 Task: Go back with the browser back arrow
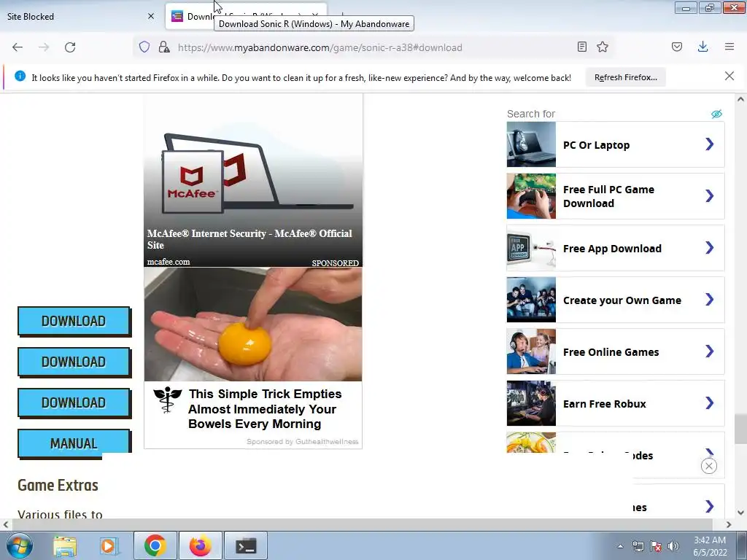pos(18,47)
